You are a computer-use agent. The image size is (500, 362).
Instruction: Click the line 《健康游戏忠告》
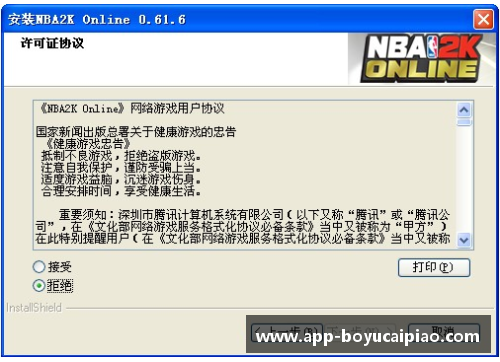(88, 144)
